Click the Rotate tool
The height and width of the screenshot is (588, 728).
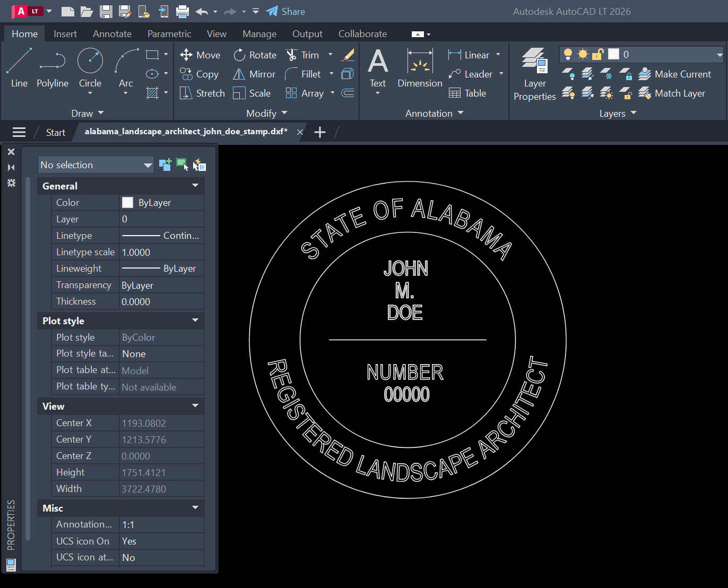click(255, 55)
